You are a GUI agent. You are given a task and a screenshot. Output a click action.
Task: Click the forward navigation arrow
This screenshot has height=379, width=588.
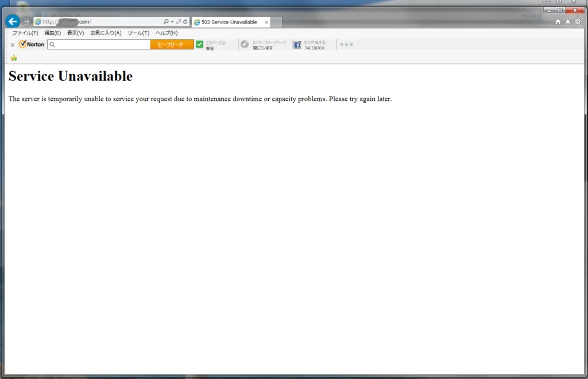pyautogui.click(x=26, y=21)
